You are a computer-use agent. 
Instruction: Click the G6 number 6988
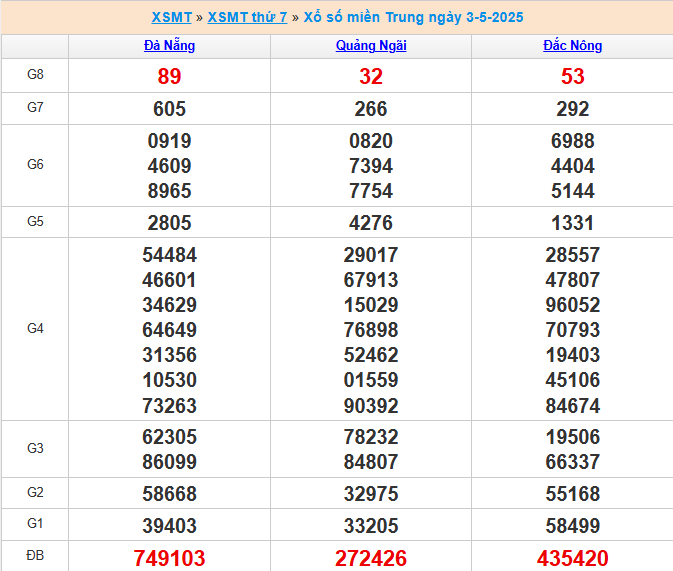pyautogui.click(x=573, y=141)
